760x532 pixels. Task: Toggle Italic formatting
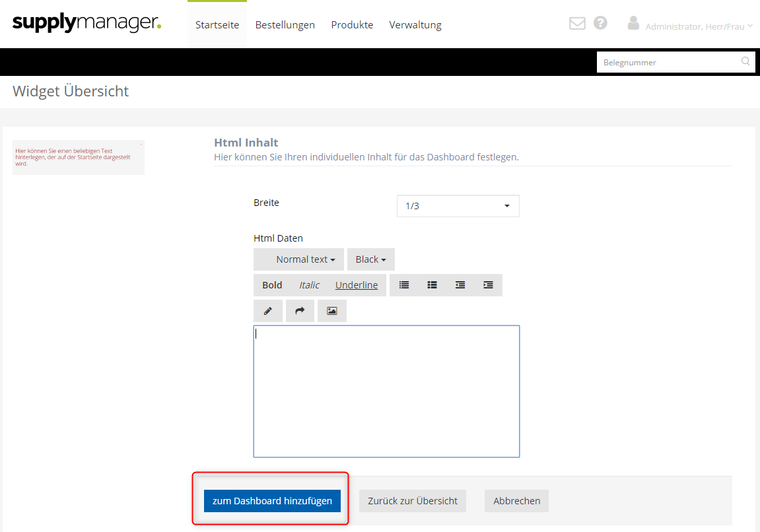(308, 284)
